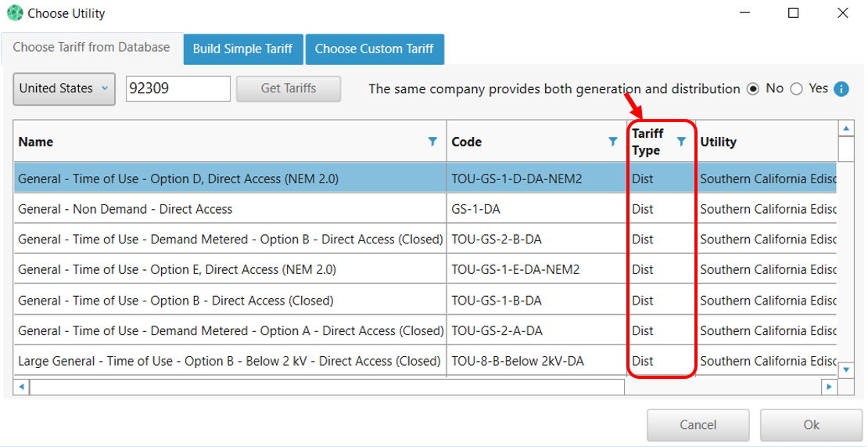This screenshot has width=868, height=447.
Task: Select the Yes radio button
Action: click(797, 89)
